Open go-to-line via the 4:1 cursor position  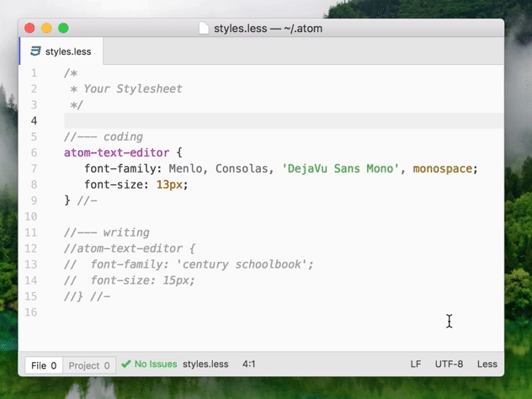(x=248, y=364)
